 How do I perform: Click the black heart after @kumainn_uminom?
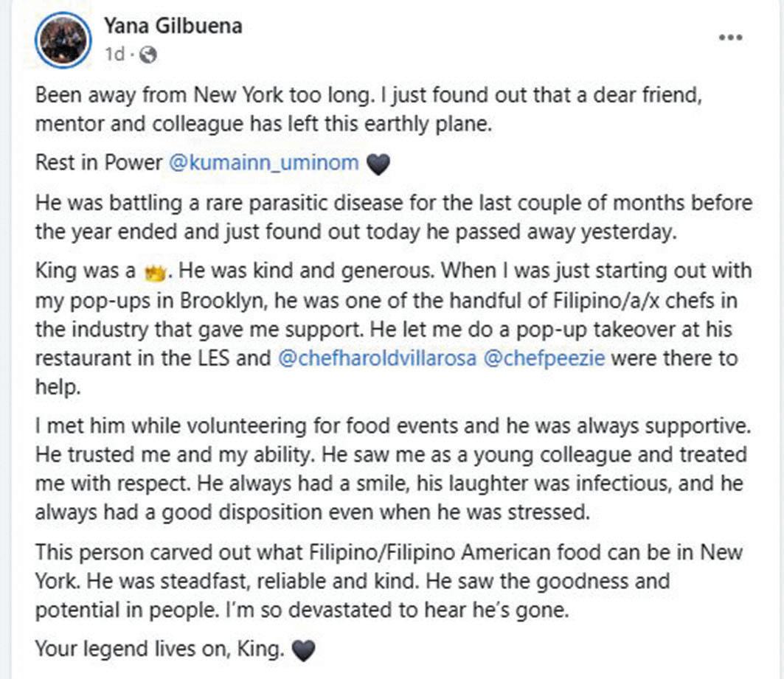click(378, 164)
